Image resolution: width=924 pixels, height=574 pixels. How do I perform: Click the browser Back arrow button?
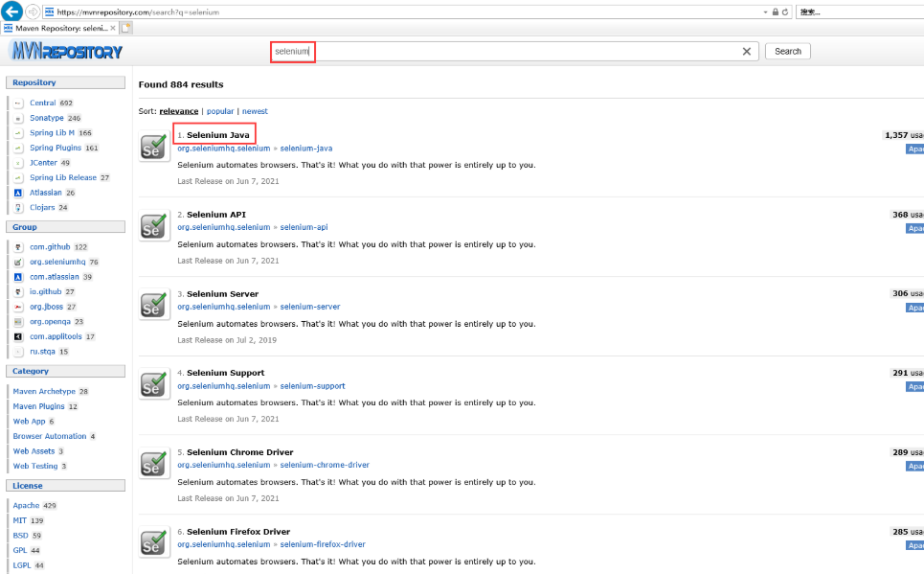click(x=11, y=11)
